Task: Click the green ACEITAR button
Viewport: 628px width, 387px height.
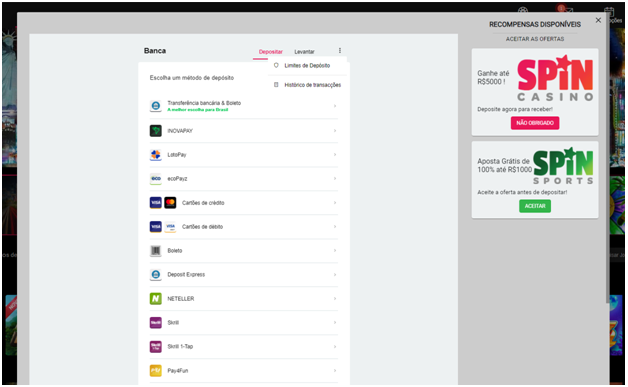Action: tap(535, 206)
